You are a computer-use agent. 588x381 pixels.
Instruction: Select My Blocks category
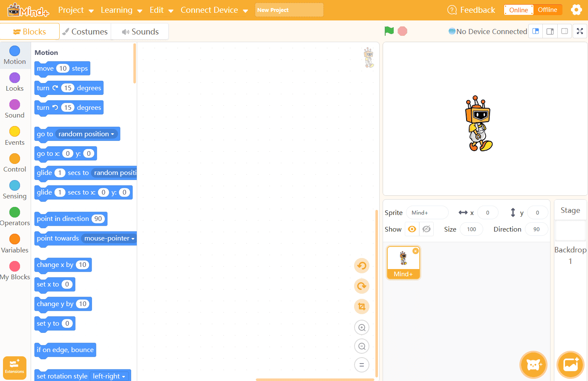14,271
